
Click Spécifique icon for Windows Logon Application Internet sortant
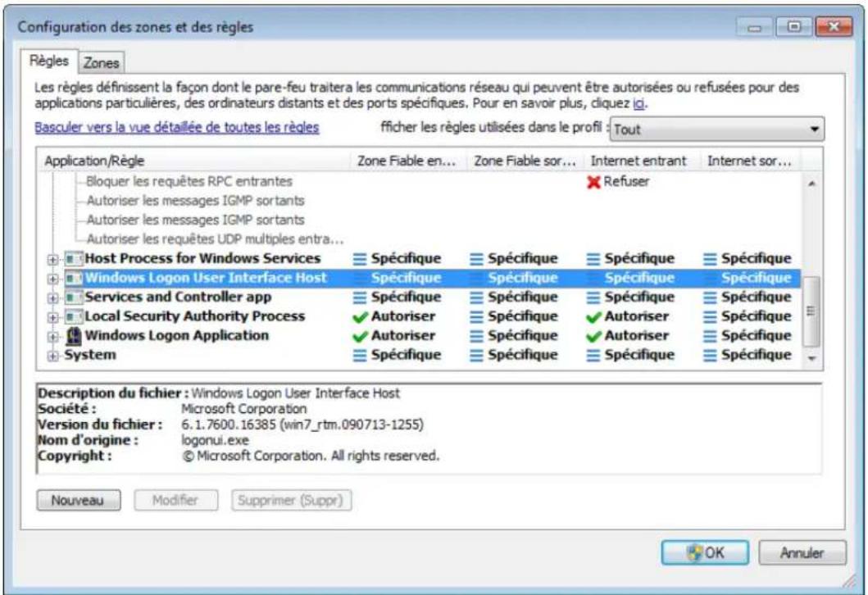click(710, 336)
